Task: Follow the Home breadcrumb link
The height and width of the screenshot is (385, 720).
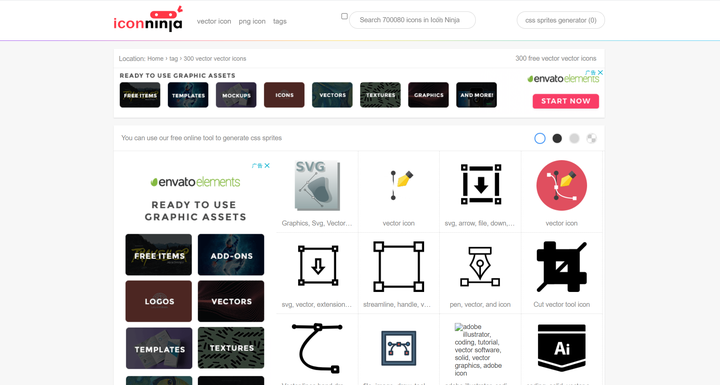Action: click(155, 59)
